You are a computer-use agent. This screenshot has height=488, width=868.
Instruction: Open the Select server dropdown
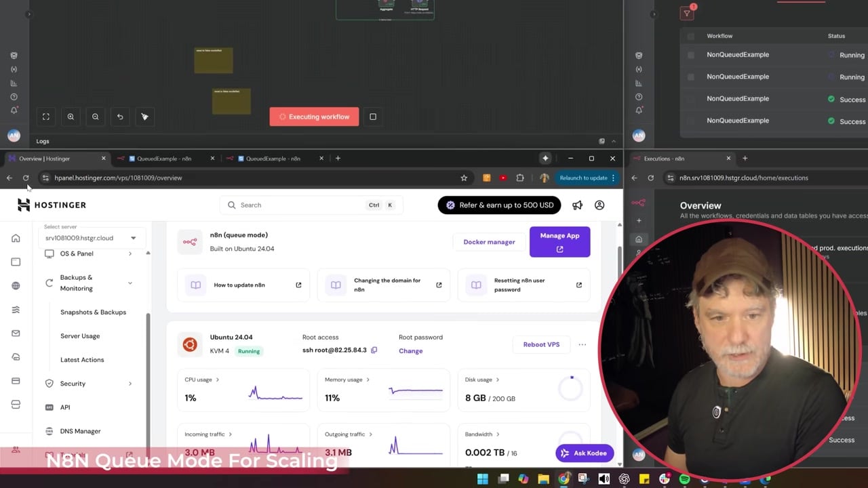coord(90,238)
